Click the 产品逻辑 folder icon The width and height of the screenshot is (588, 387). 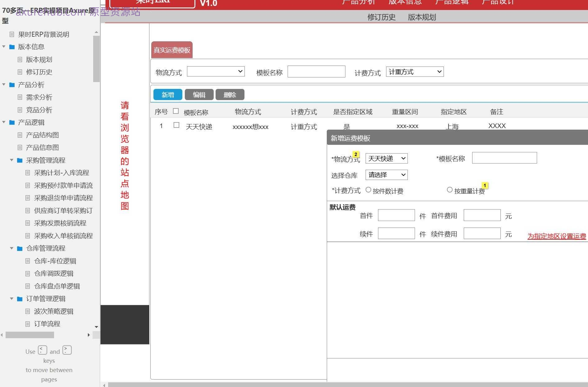12,122
